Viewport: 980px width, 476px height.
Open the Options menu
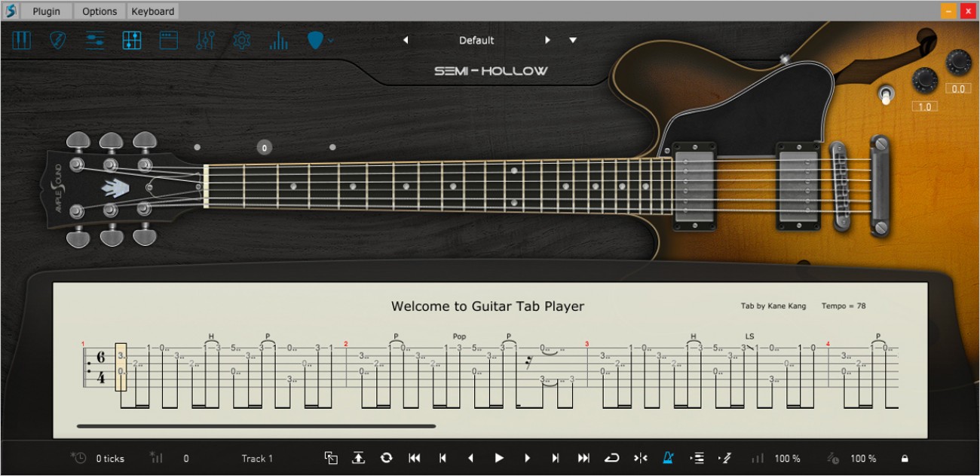point(100,11)
